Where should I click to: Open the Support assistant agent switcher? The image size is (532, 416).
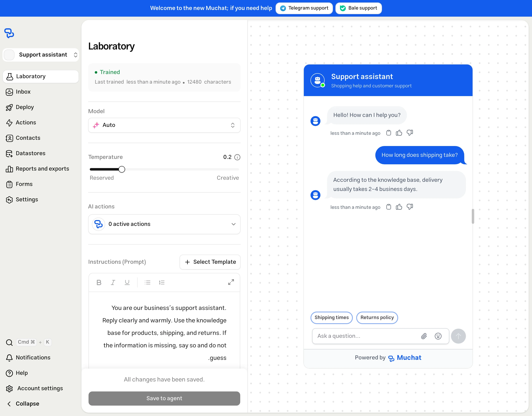click(41, 55)
